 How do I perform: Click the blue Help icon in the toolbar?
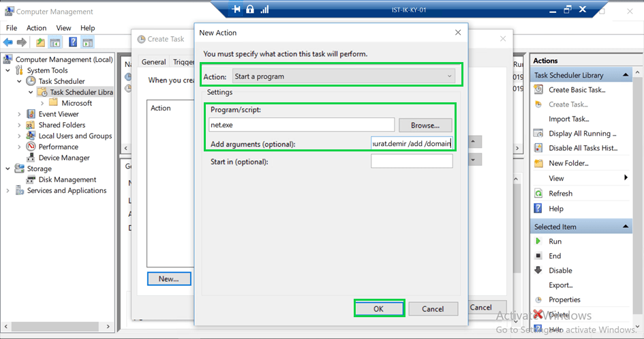71,42
